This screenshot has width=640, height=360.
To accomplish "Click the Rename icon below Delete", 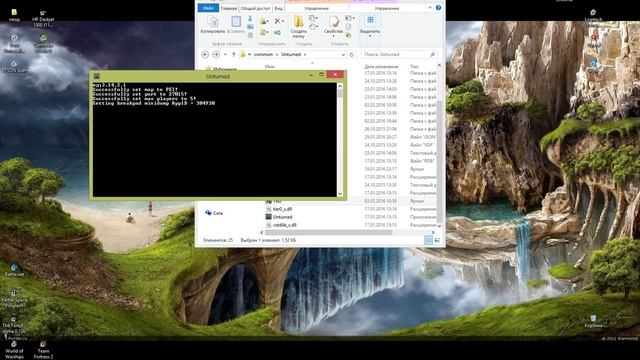I will [278, 32].
